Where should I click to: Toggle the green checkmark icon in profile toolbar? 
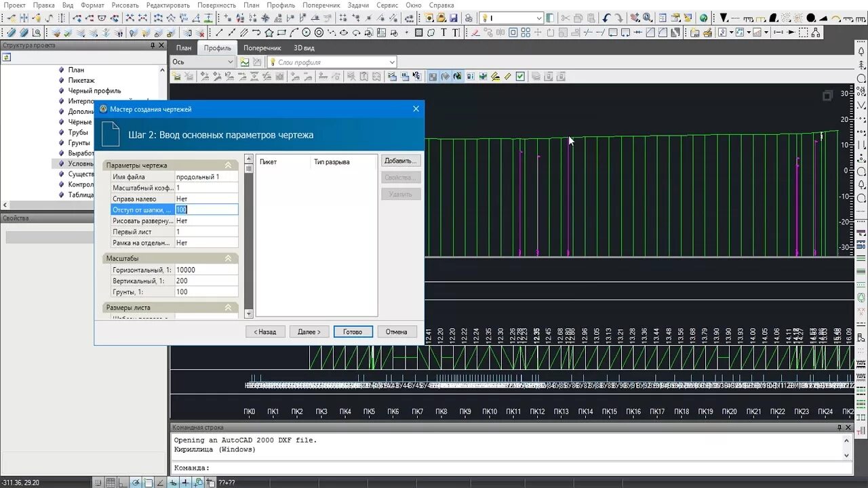click(x=520, y=77)
